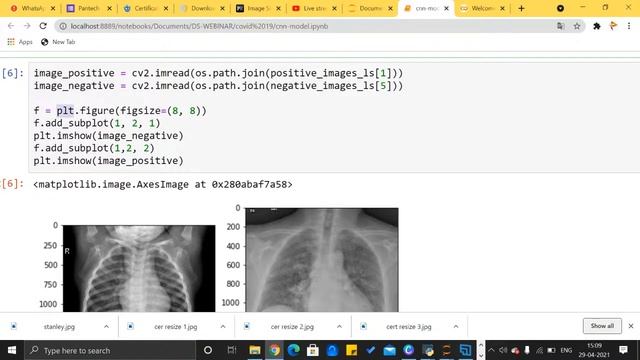Viewport: 640px width, 360px height.
Task: Go back to previous page
Action: [x=11, y=26]
